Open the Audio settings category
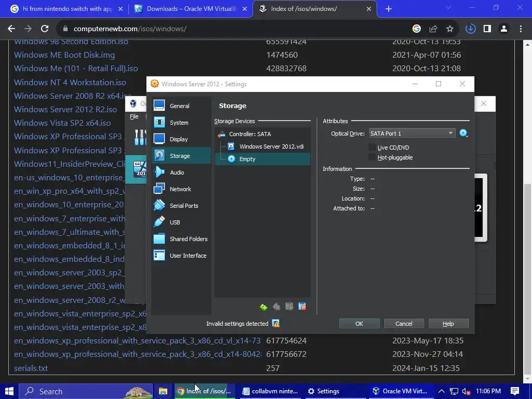Screen dimensions: 532x399 pos(180,172)
